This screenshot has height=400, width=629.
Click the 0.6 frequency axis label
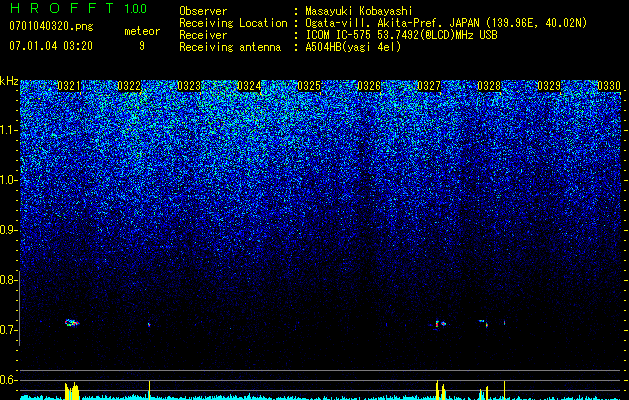[x=8, y=380]
